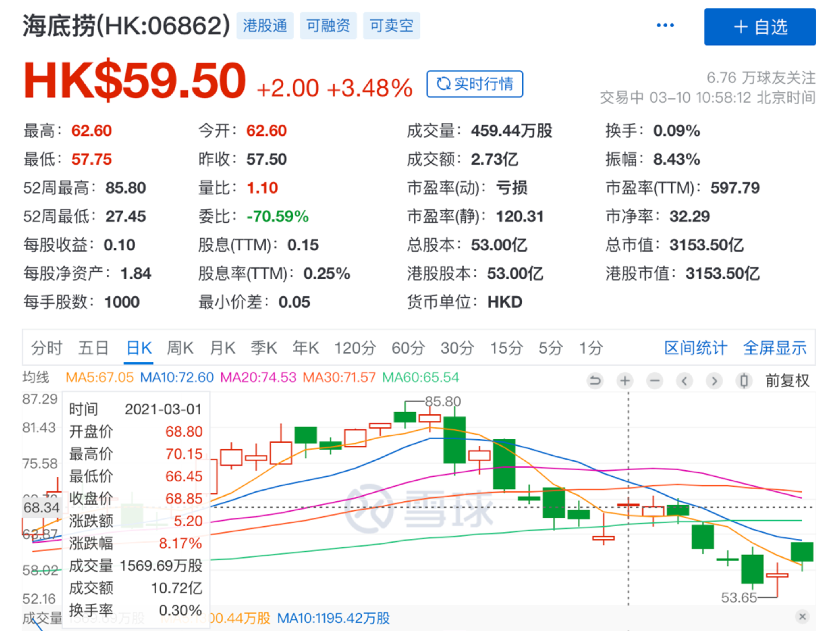Switch to the 120分 interval tab
Screen dimensions: 840x631
coord(355,348)
